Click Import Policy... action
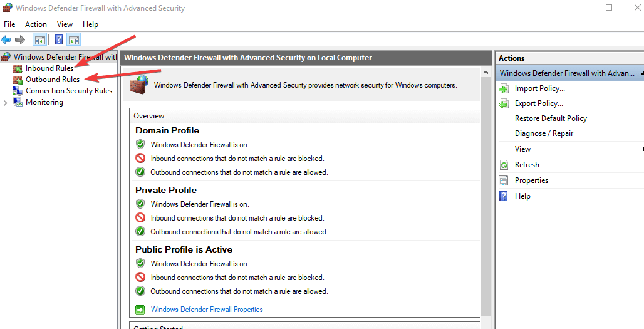The width and height of the screenshot is (644, 329). [x=539, y=88]
